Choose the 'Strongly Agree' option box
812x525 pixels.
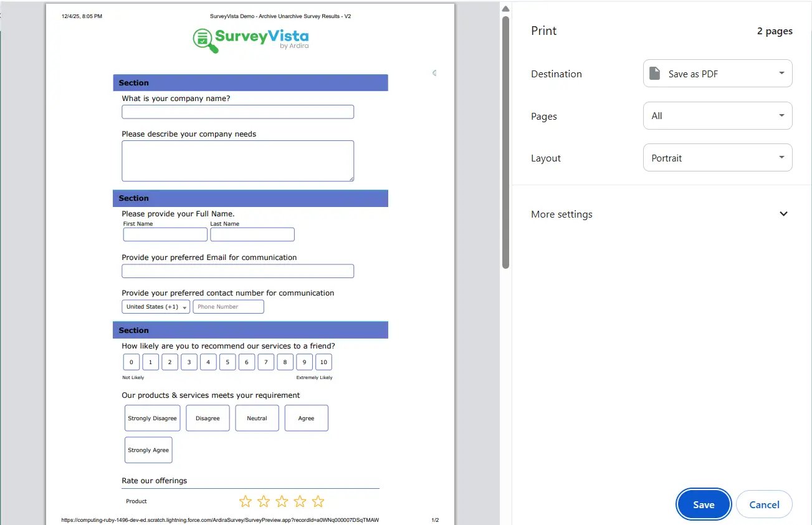tap(148, 450)
